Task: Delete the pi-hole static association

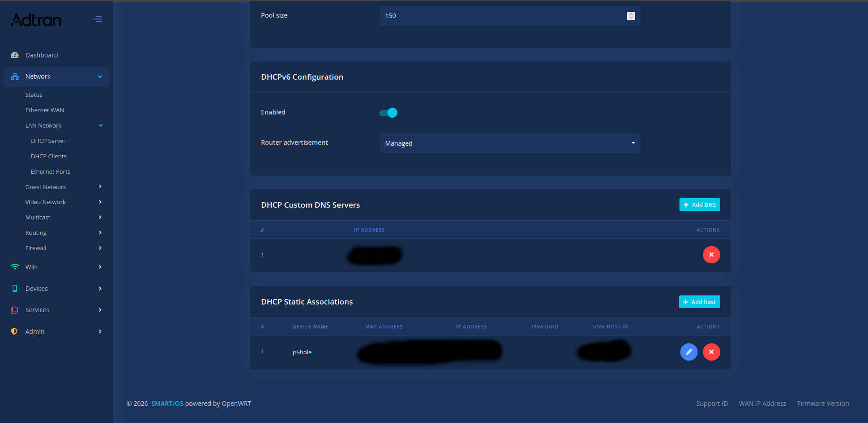Action: [711, 352]
